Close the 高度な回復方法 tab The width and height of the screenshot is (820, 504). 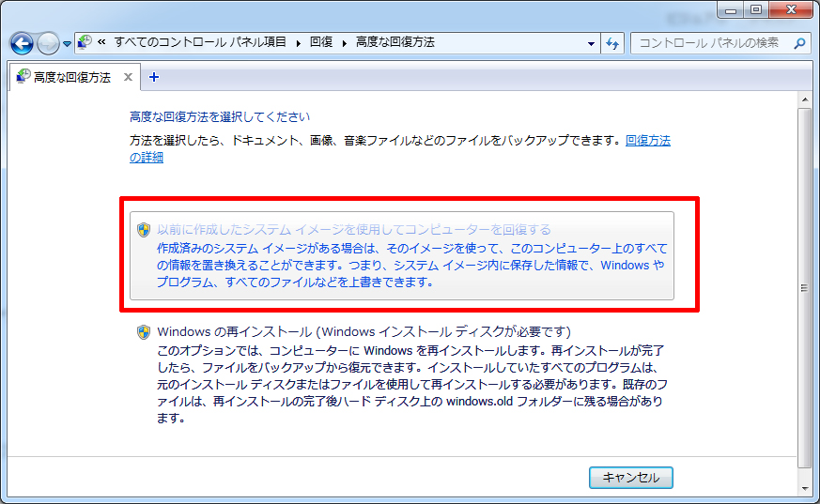(x=129, y=77)
